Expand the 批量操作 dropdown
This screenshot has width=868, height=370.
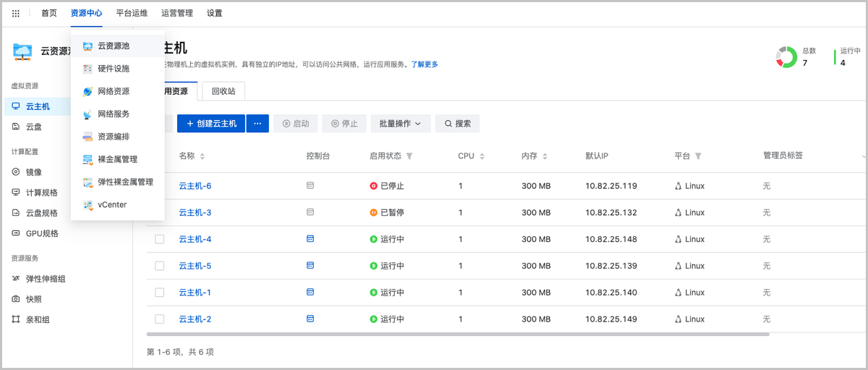point(401,124)
